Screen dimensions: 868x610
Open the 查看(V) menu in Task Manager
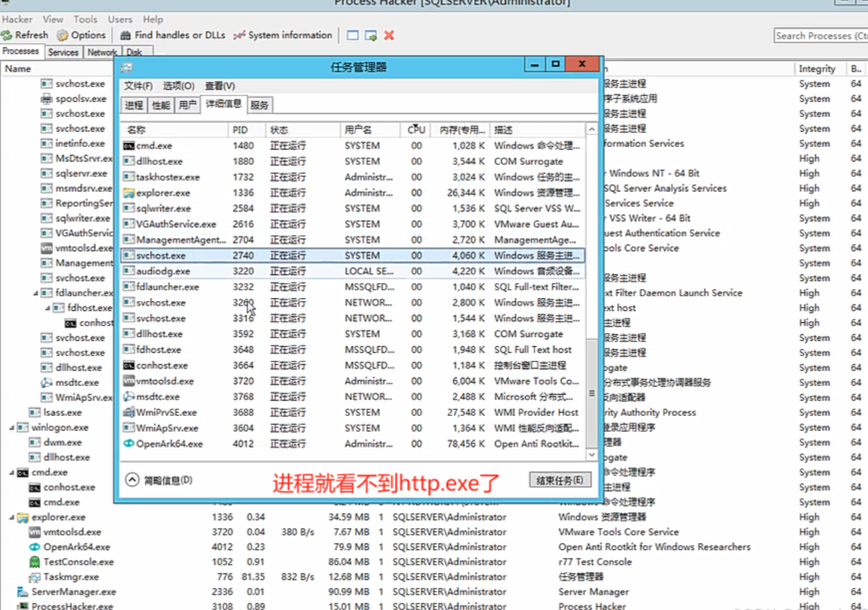pyautogui.click(x=220, y=86)
